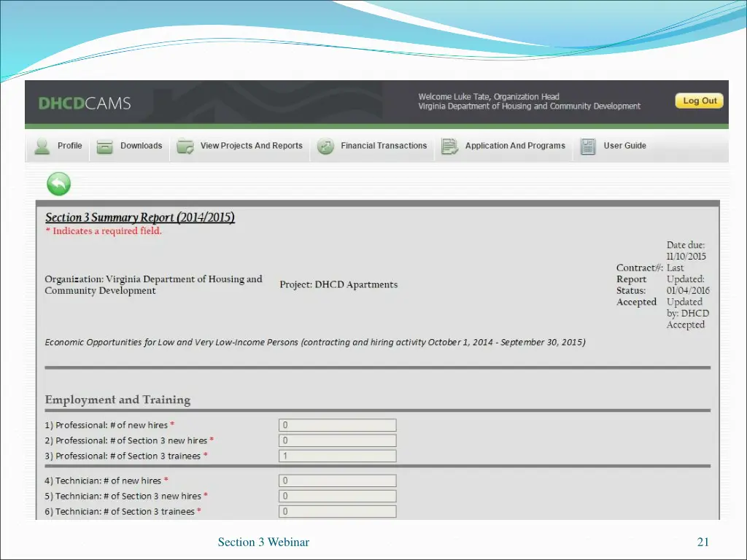This screenshot has width=747, height=560.
Task: Select Financial Transactions in navigation bar
Action: click(x=384, y=146)
